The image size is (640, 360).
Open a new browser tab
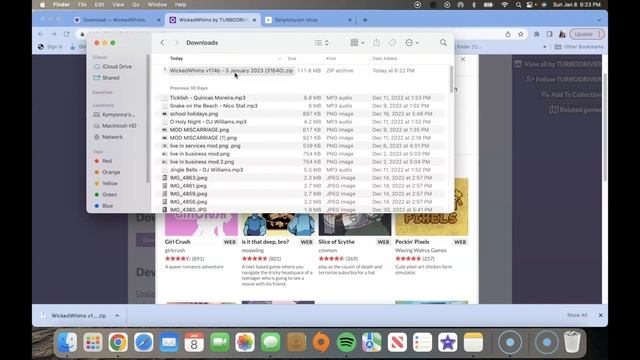365,20
